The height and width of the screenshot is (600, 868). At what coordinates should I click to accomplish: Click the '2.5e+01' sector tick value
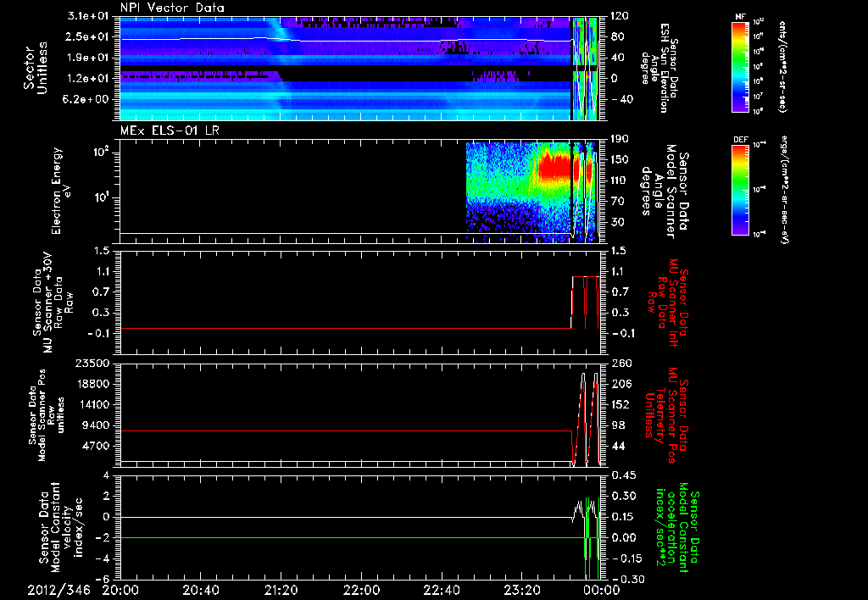click(88, 36)
